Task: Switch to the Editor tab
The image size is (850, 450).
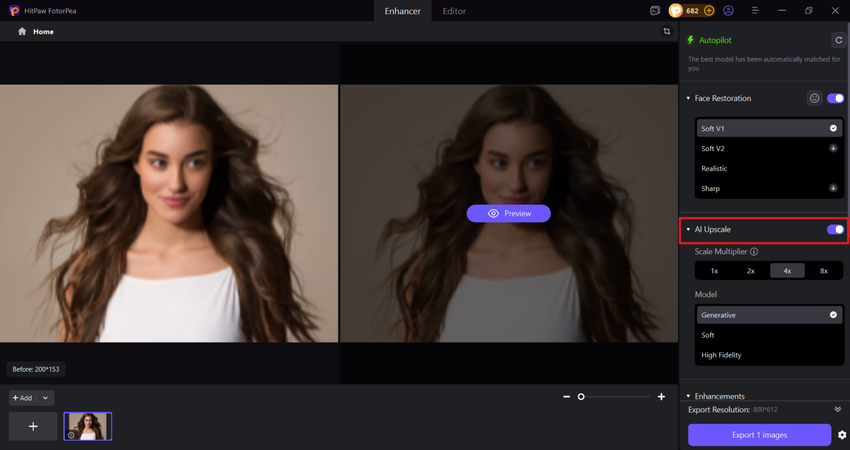Action: (x=454, y=11)
